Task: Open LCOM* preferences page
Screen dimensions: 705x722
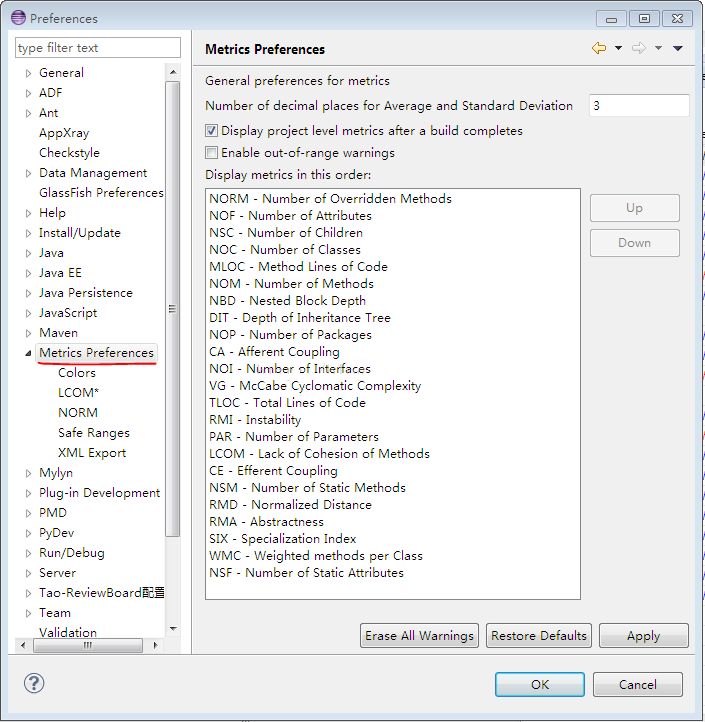Action: [x=78, y=392]
